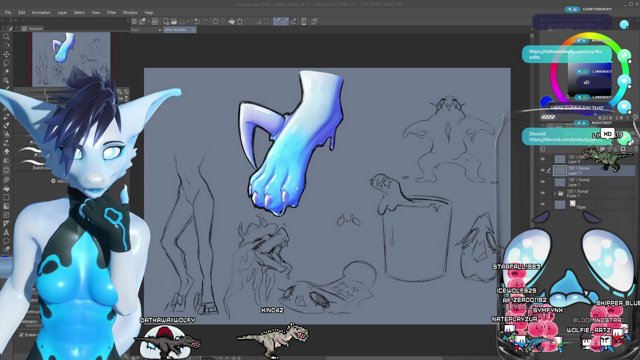
Task: Open the Filter menu
Action: click(111, 13)
